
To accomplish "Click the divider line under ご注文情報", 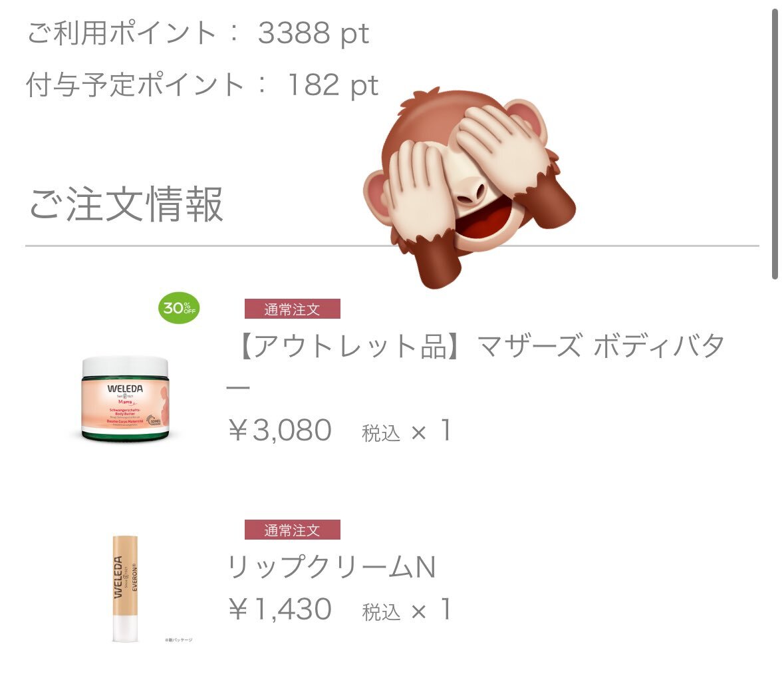I will coord(392,246).
